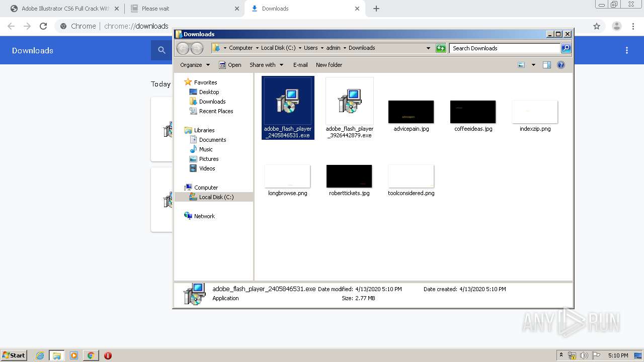Reload page in Chrome
Image resolution: width=644 pixels, height=362 pixels.
(43, 26)
